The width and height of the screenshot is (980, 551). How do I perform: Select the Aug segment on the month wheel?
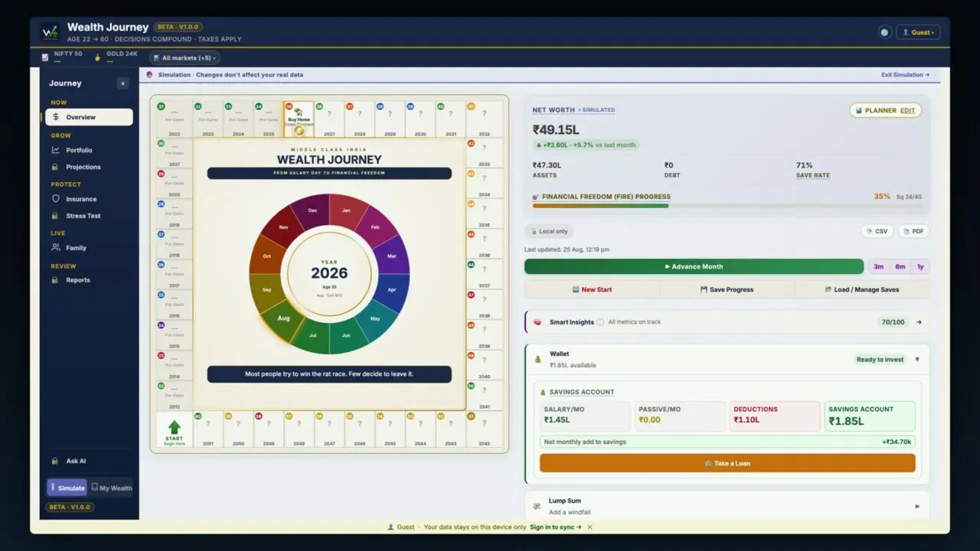pos(283,318)
